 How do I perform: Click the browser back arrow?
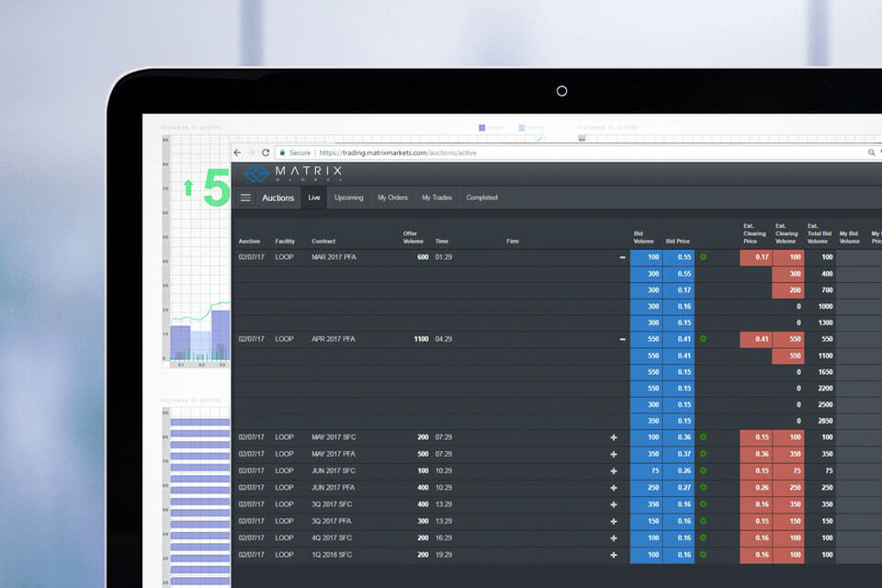pos(238,153)
